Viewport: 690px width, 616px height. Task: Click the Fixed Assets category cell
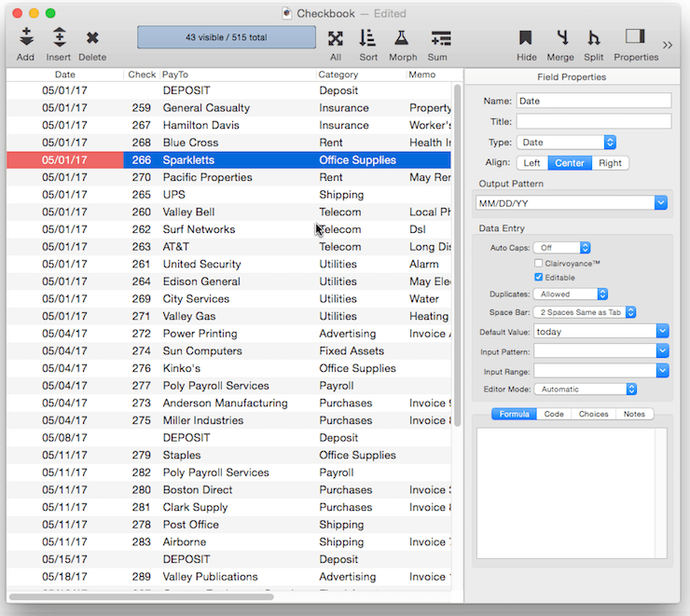click(x=352, y=351)
